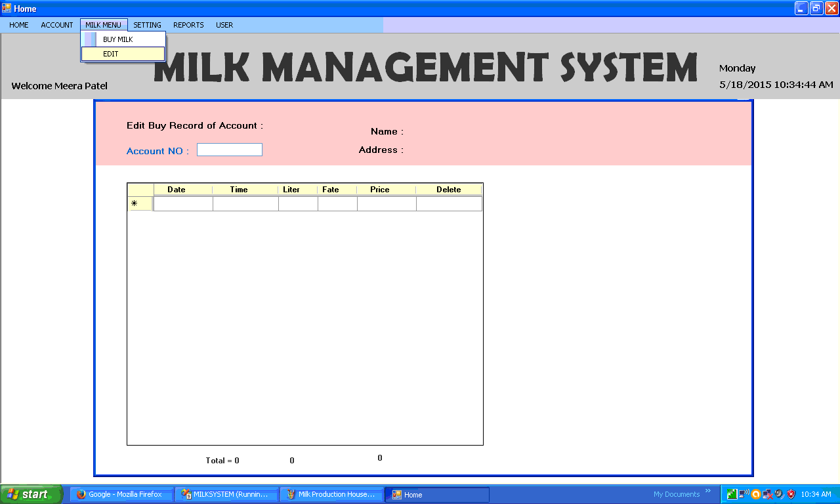This screenshot has height=504, width=840.
Task: Expand the taskbar My Documents chevron
Action: 708,491
